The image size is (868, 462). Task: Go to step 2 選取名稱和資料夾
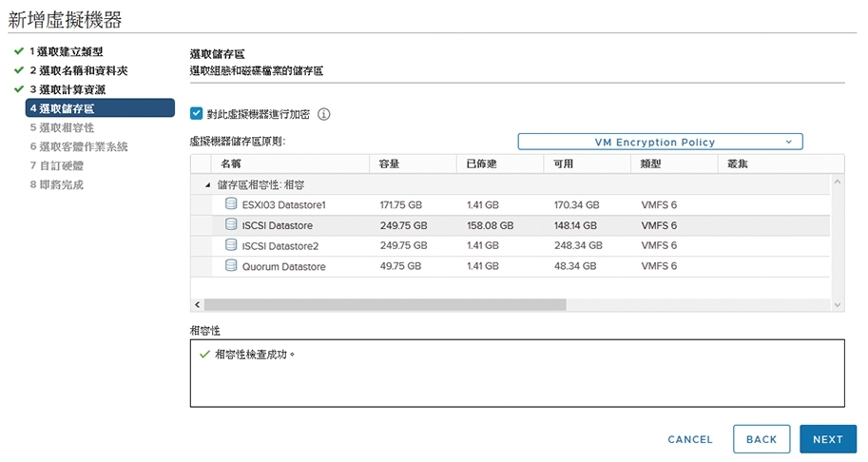pyautogui.click(x=78, y=70)
